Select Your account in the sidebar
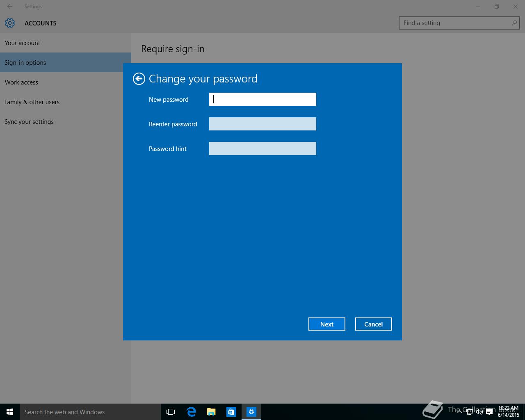 23,43
